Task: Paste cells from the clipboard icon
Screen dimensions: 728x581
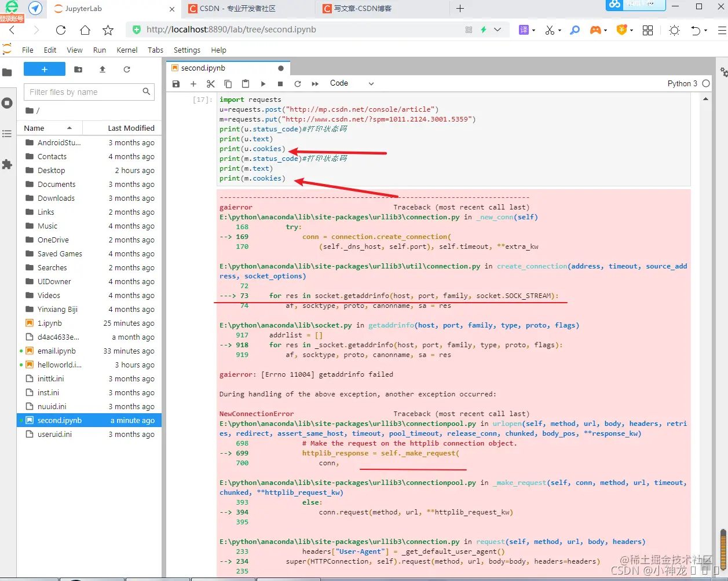Action: pyautogui.click(x=246, y=84)
